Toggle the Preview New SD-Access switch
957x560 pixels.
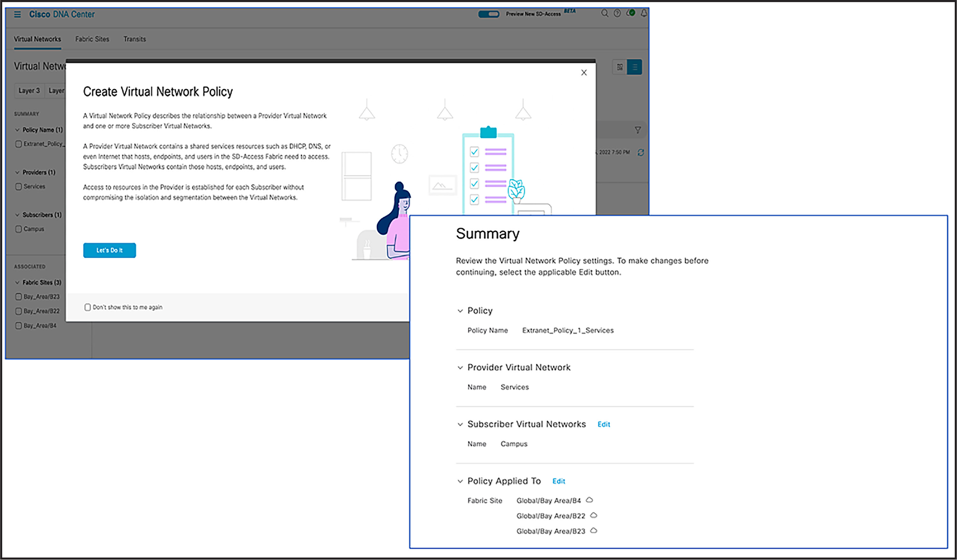(489, 14)
